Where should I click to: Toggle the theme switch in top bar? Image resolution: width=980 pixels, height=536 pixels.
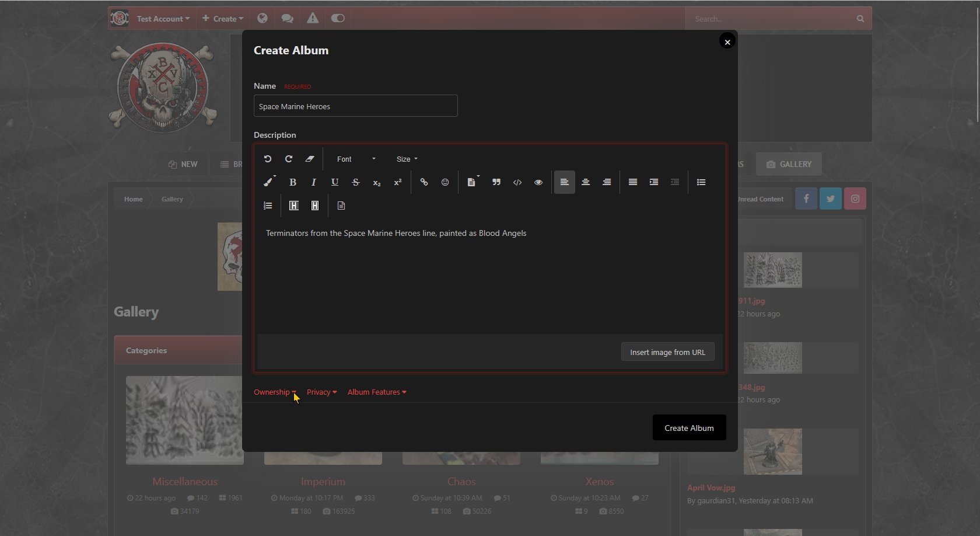coord(338,18)
